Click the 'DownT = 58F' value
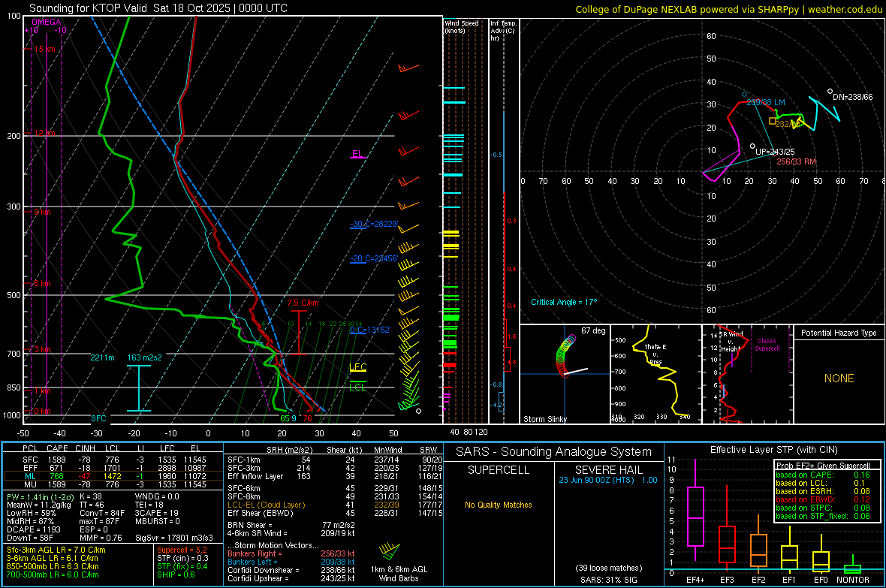This screenshot has height=588, width=886. [30, 538]
